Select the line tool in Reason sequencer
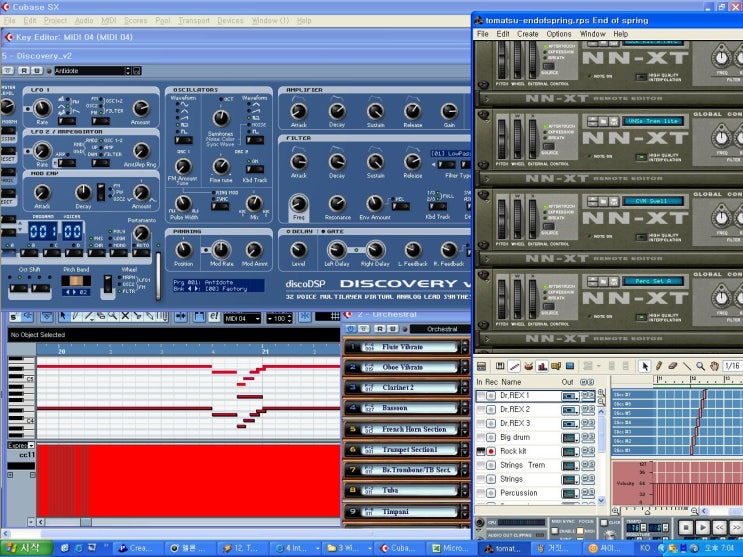The width and height of the screenshot is (743, 557). point(686,366)
